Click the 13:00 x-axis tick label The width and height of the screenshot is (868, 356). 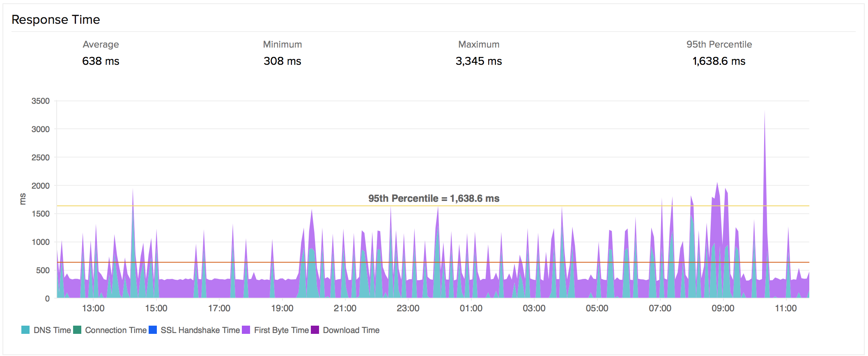pos(93,308)
